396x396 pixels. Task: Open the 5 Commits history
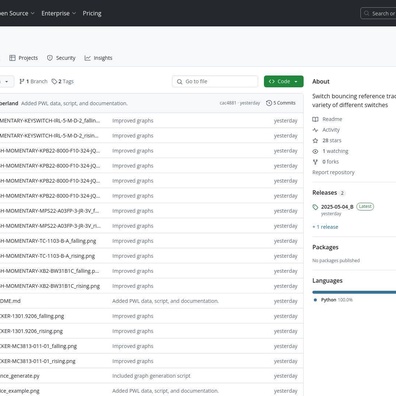click(281, 103)
